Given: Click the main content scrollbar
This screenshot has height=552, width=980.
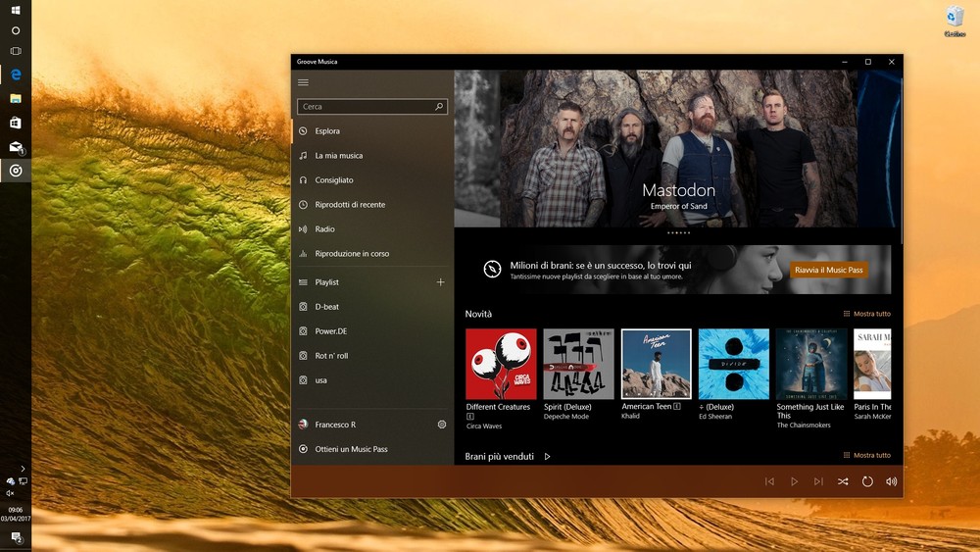Looking at the screenshot, I should tap(901, 160).
